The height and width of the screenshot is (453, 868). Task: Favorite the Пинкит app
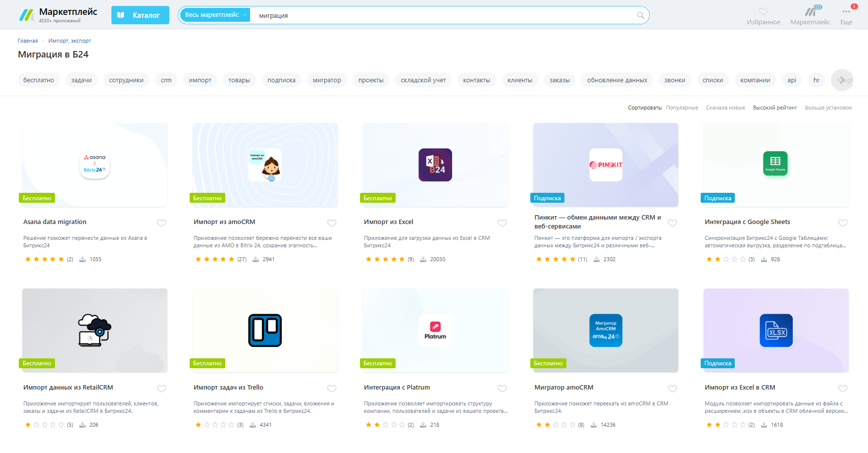[x=672, y=223]
